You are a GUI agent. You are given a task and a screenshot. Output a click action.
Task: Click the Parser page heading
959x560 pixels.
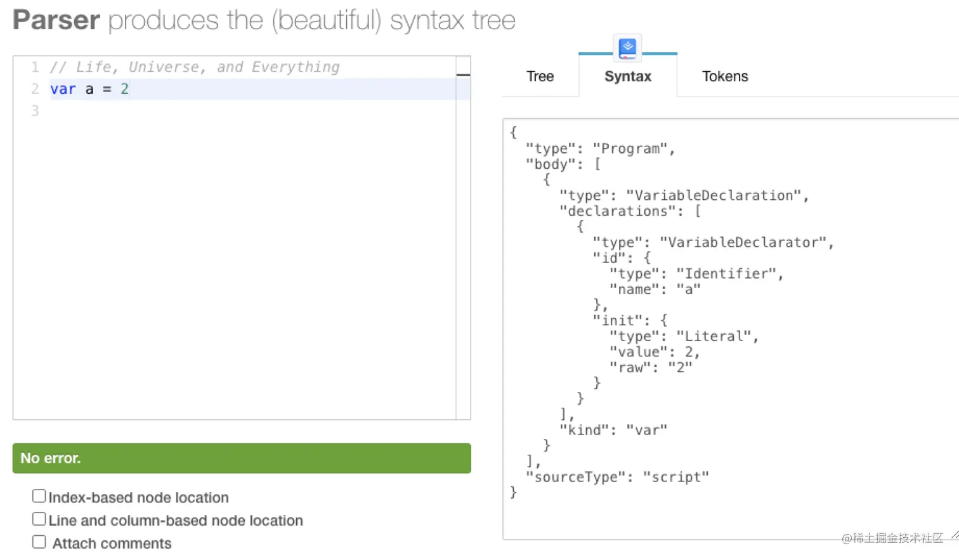264,20
